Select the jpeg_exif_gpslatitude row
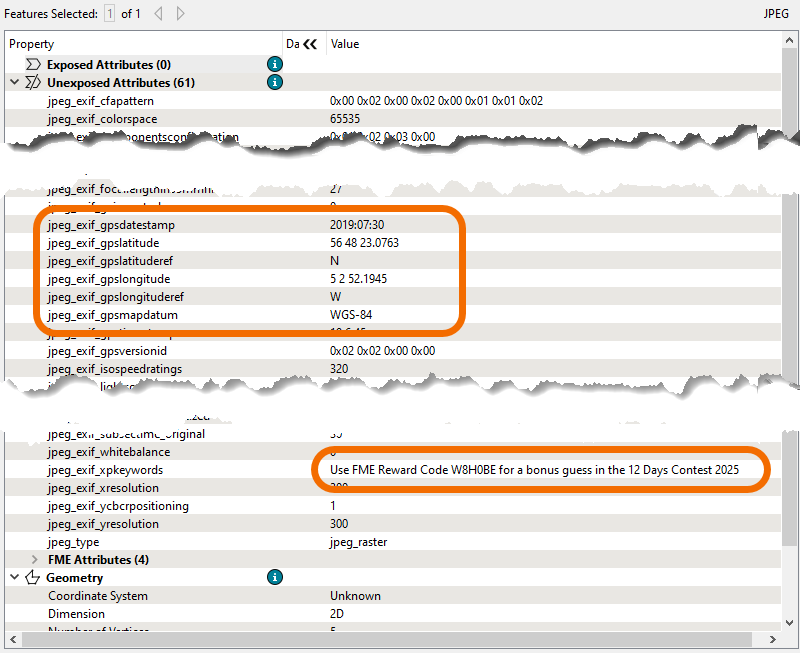 (x=103, y=243)
